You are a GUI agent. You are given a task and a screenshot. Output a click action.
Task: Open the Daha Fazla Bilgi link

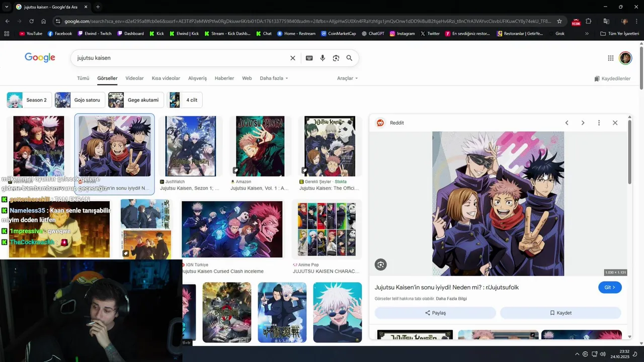coord(451,299)
